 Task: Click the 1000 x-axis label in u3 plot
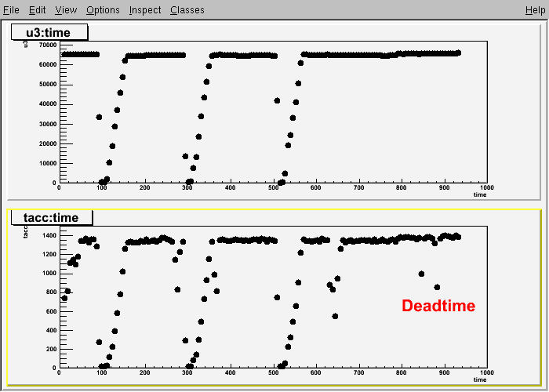coord(487,187)
